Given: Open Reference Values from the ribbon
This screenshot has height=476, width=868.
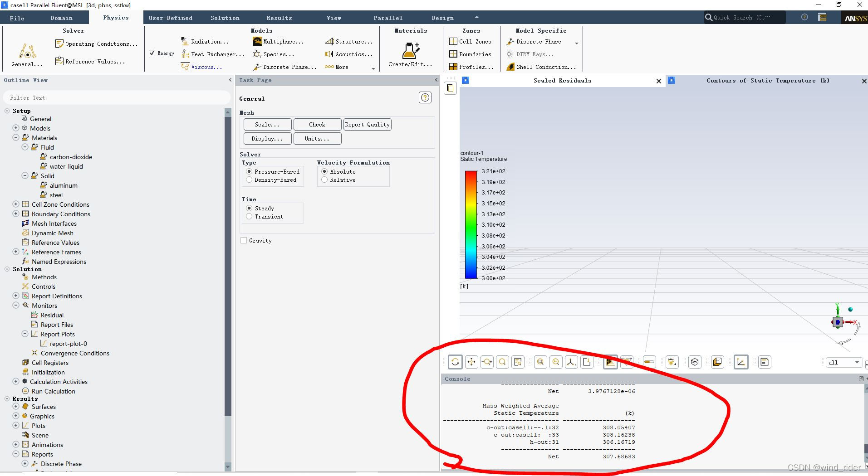Looking at the screenshot, I should (90, 61).
